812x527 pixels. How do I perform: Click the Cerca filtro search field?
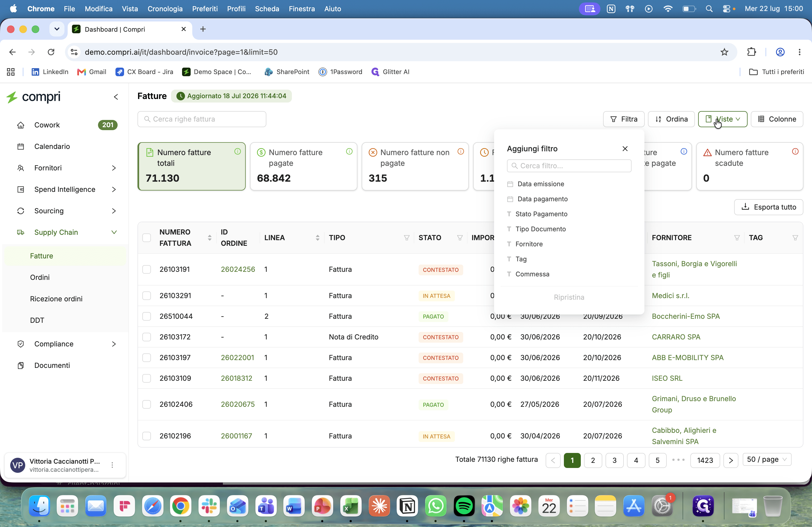coord(569,166)
